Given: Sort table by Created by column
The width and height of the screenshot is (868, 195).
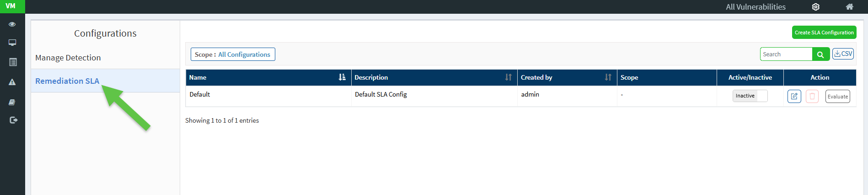Looking at the screenshot, I should coord(608,77).
